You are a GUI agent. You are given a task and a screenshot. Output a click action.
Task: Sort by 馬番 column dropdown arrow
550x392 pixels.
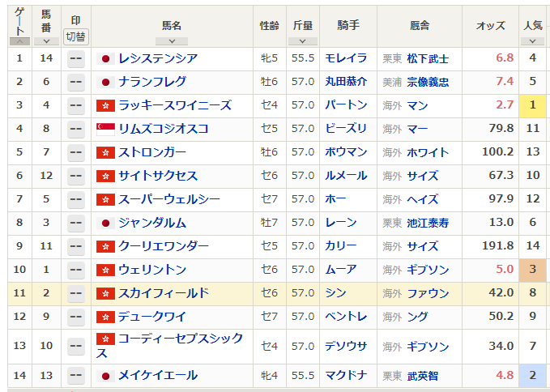coord(46,41)
